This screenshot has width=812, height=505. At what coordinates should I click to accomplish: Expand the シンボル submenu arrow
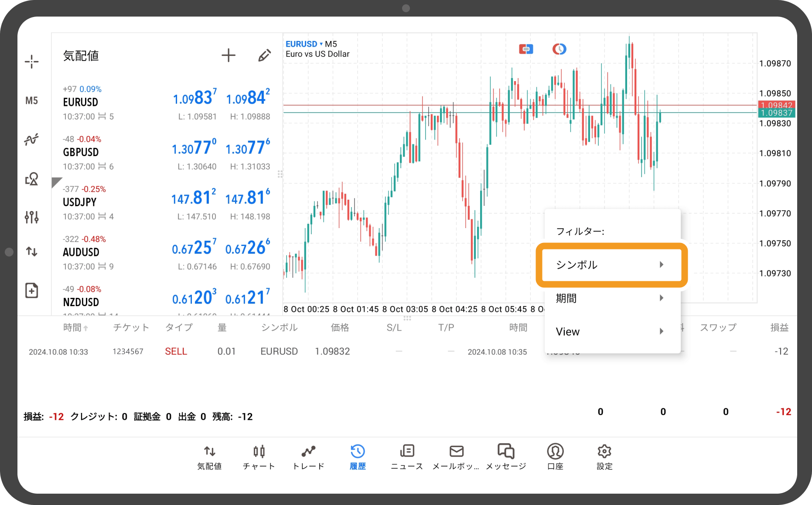click(x=662, y=265)
